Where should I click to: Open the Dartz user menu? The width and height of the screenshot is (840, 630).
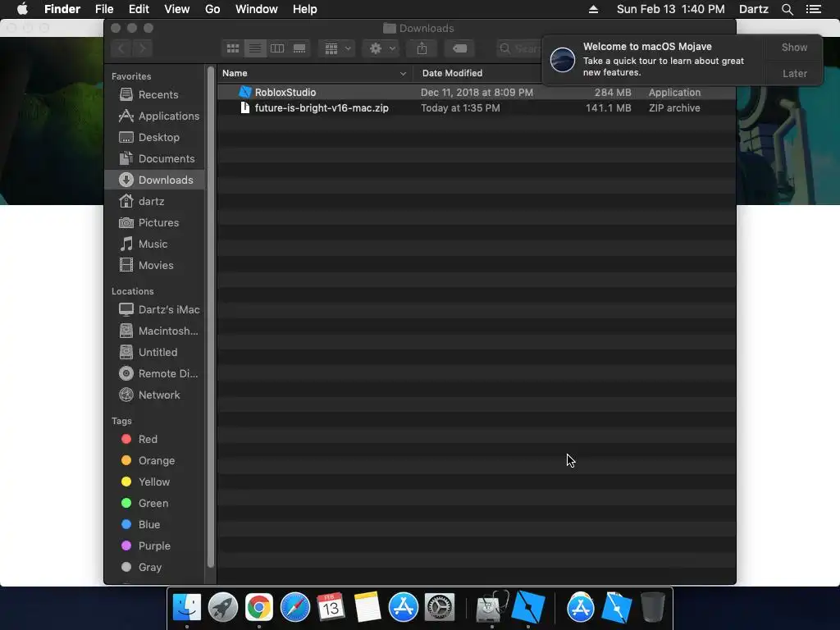point(753,9)
